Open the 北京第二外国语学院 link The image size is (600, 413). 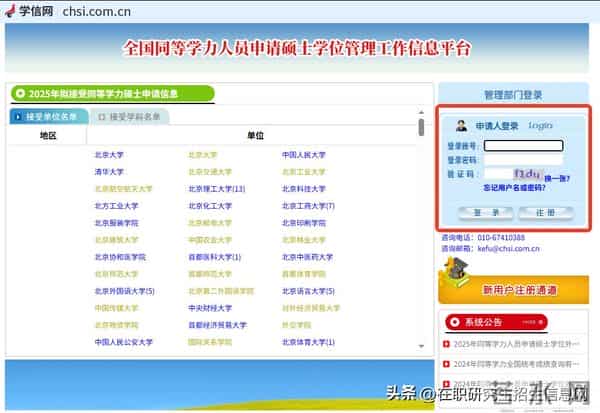click(221, 291)
